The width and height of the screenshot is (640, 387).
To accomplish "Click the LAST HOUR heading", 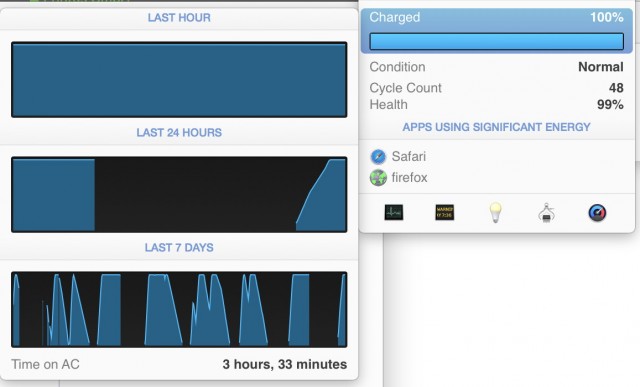I will click(x=179, y=18).
